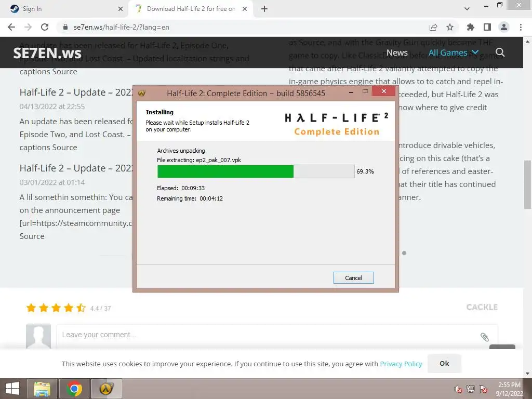The image size is (532, 399).
Task: Click the lock icon in address bar
Action: pyautogui.click(x=65, y=27)
